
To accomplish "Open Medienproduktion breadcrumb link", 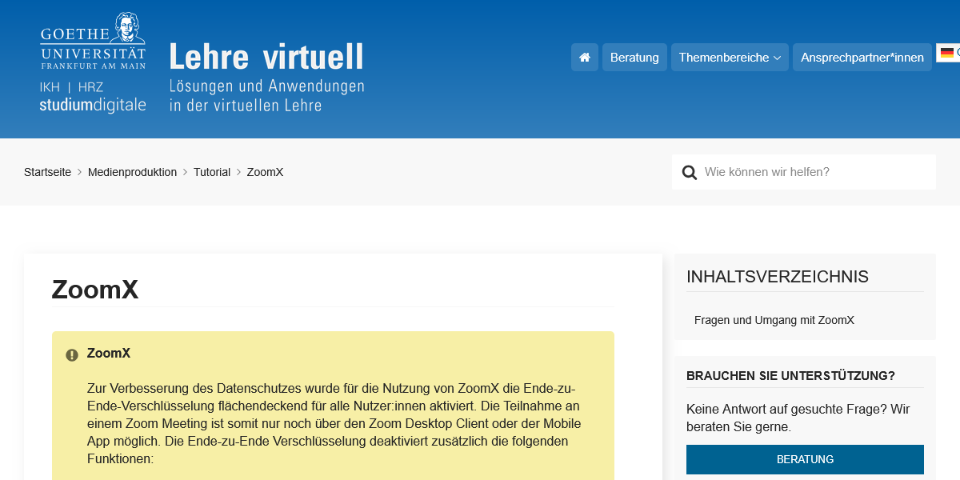I will click(132, 173).
